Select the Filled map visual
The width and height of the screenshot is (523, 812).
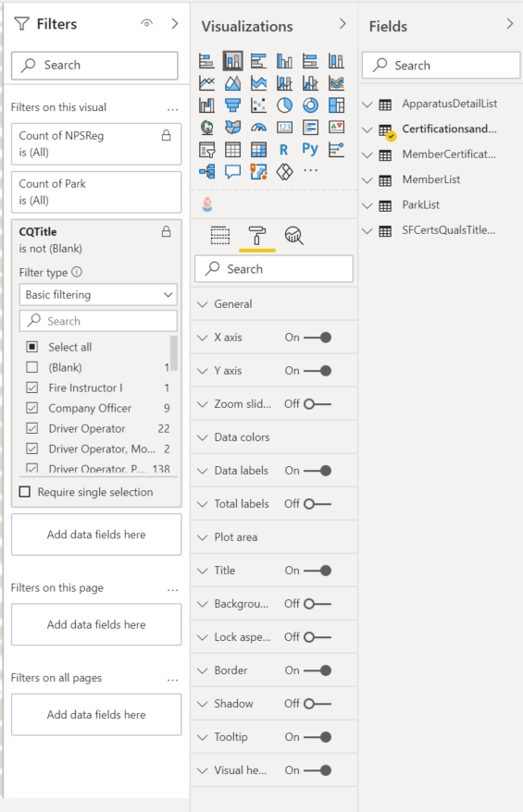click(232, 127)
